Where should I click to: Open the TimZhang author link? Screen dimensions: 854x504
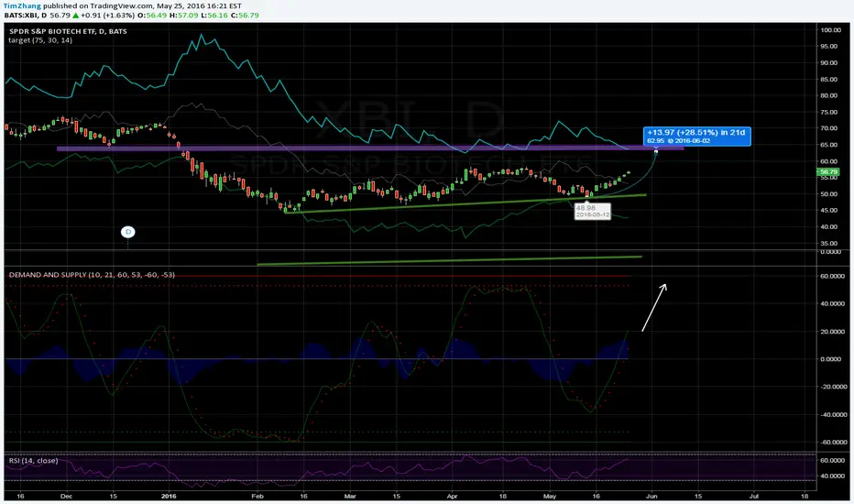click(22, 6)
